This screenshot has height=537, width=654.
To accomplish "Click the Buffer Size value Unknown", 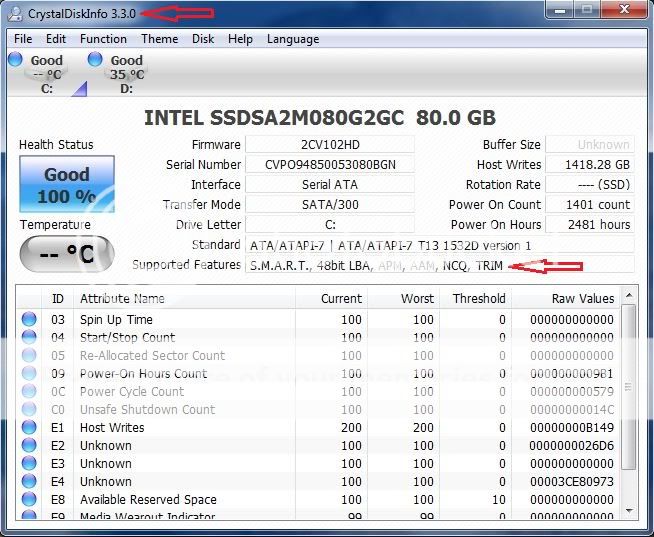I will tap(590, 144).
